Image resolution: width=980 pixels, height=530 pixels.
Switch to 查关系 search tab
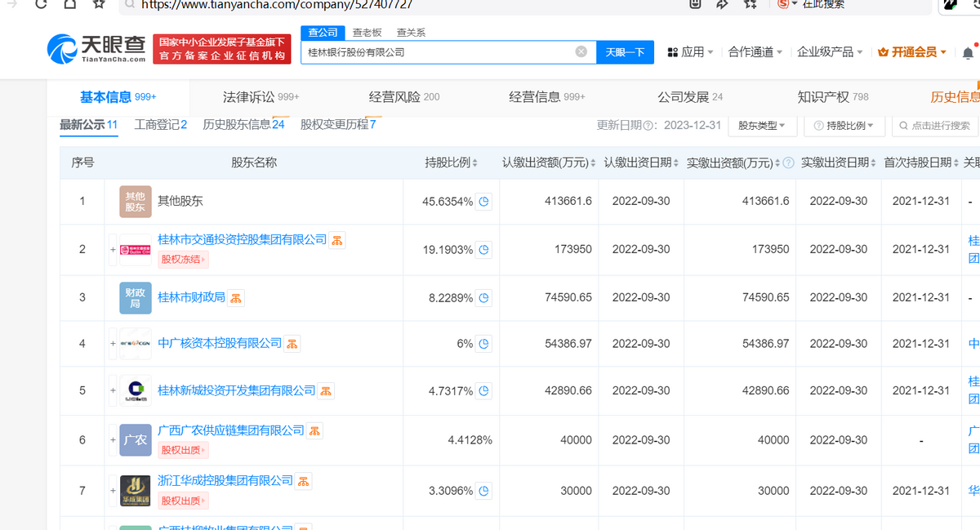pyautogui.click(x=411, y=33)
